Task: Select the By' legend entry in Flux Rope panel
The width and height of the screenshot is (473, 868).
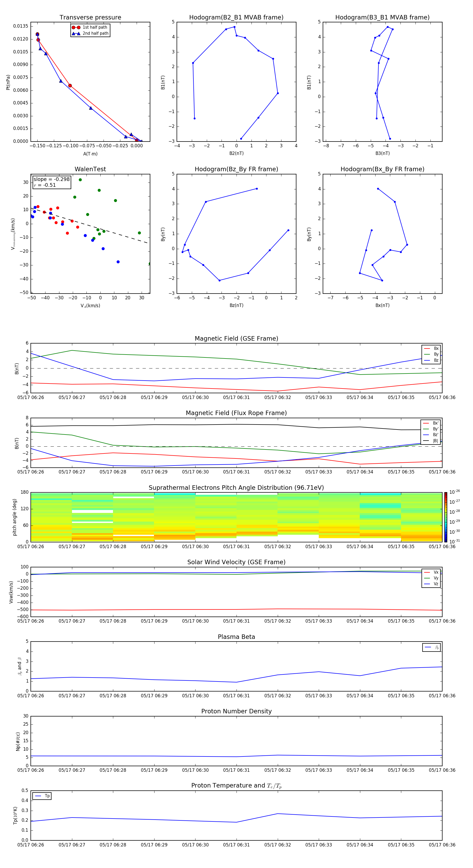Action: (431, 429)
